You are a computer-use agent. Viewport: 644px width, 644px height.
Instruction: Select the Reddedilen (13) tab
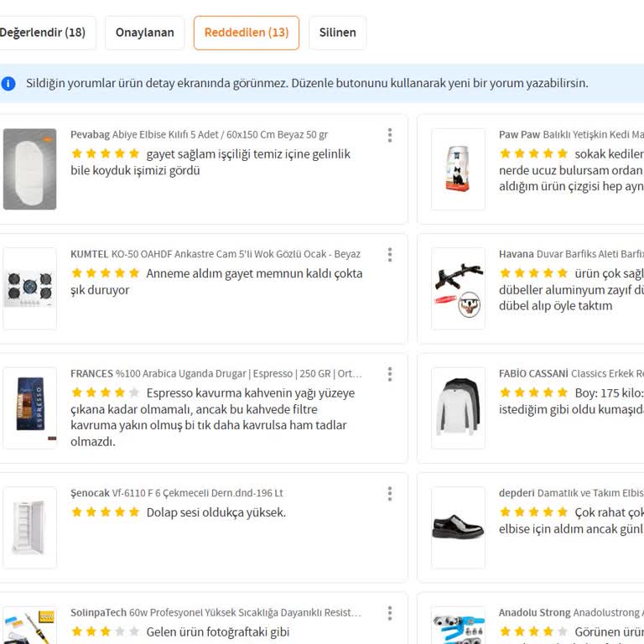pos(247,33)
